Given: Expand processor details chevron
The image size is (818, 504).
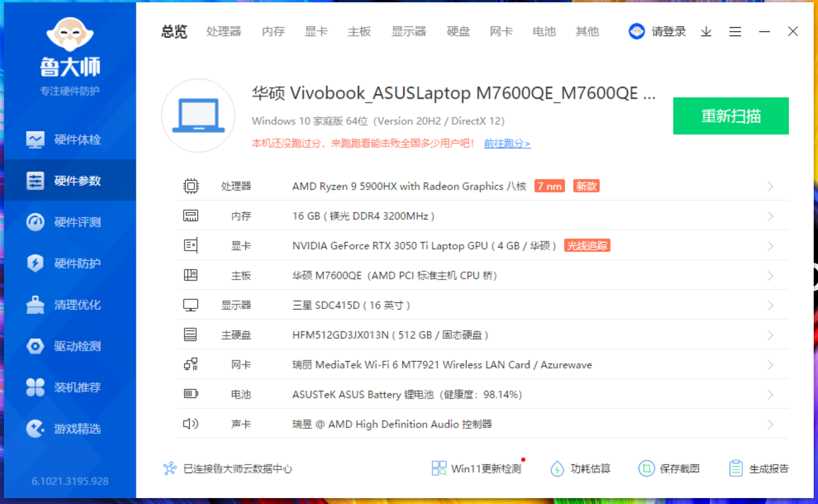Looking at the screenshot, I should coord(770,186).
